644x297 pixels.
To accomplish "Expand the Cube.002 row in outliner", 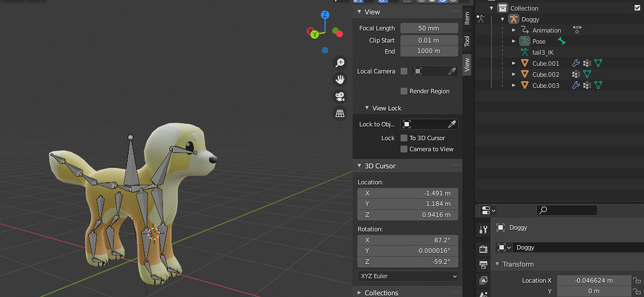I will pyautogui.click(x=513, y=74).
